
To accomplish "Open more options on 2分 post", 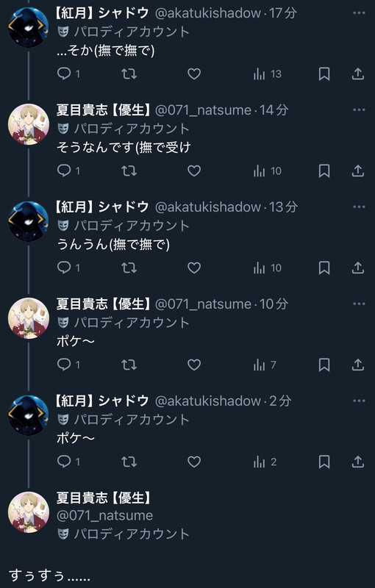I will click(x=359, y=401).
